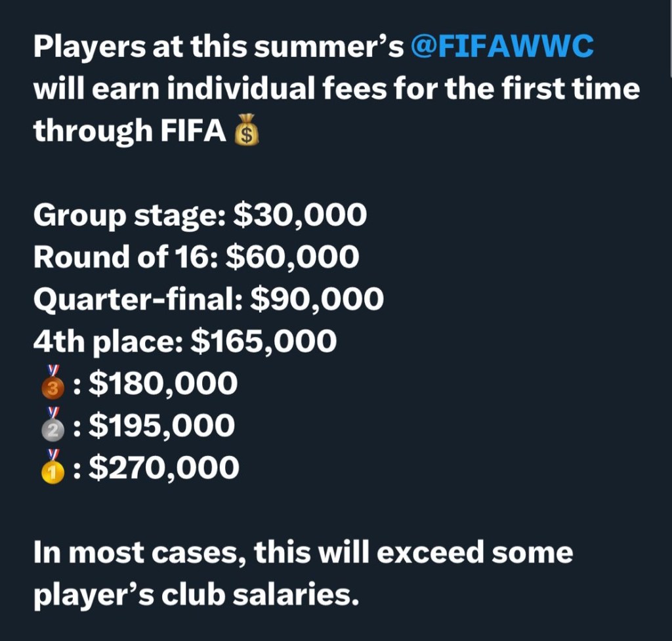Select the $30,000 amount
672x641 pixels.
click(300, 216)
